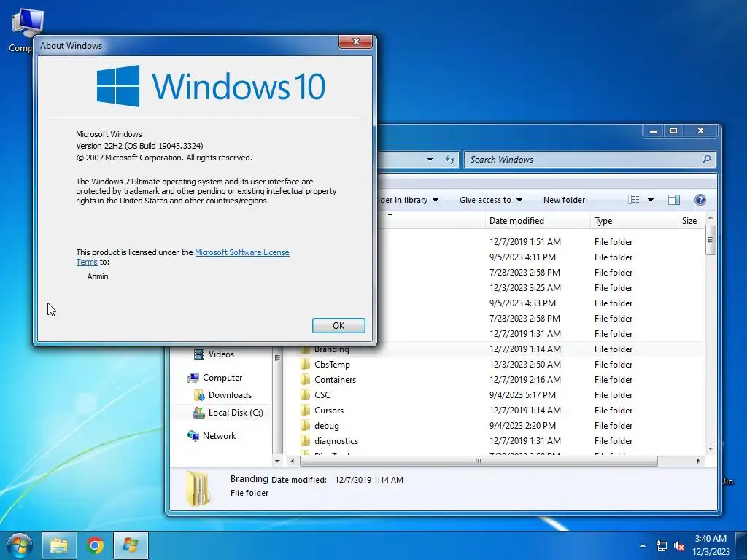This screenshot has width=747, height=560.
Task: Open the Start menu orb
Action: click(18, 545)
